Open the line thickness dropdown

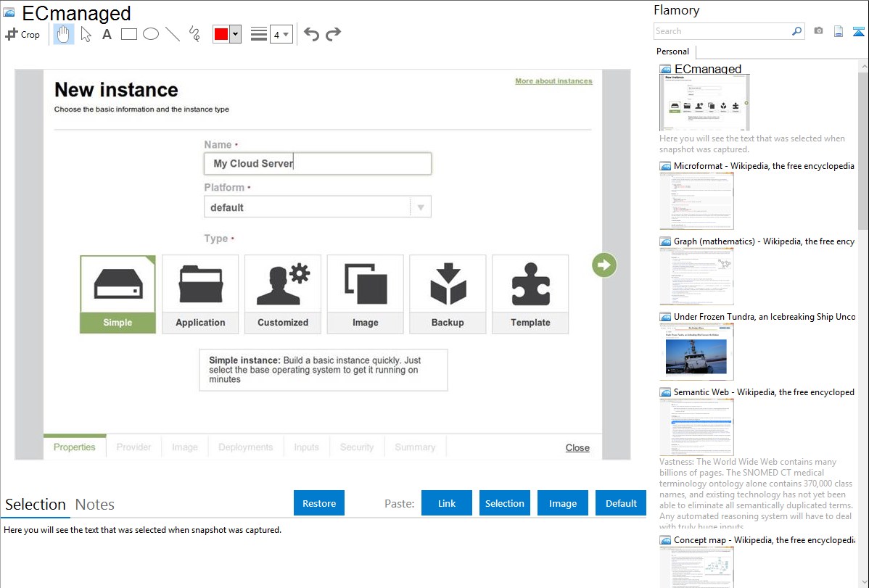point(281,34)
